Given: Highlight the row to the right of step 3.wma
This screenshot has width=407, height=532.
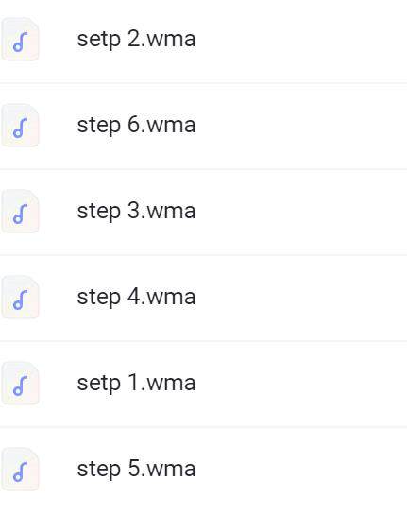Looking at the screenshot, I should (x=302, y=211).
